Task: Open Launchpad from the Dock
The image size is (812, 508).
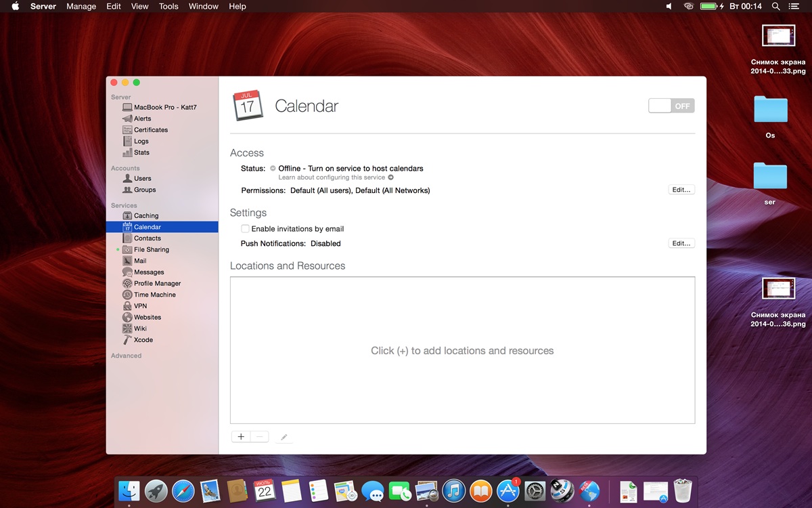Action: coord(156,491)
